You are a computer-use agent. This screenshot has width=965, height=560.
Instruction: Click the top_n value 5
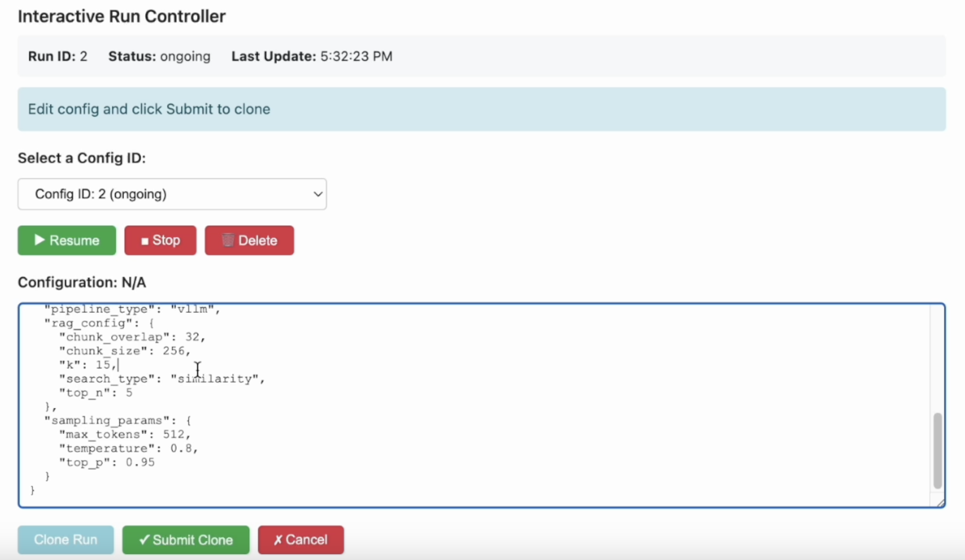pos(129,393)
